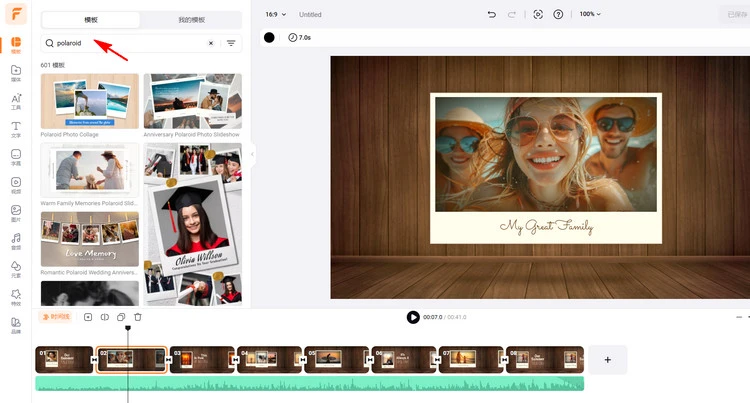Toggle the 时间线 timeline view button
This screenshot has width=750, height=403.
(x=56, y=317)
